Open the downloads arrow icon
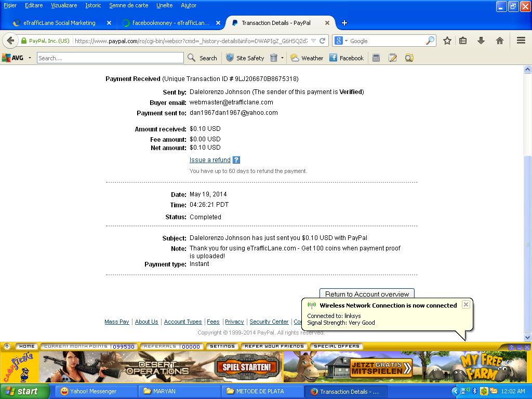Screen dimensions: 532x399 [x=481, y=41]
